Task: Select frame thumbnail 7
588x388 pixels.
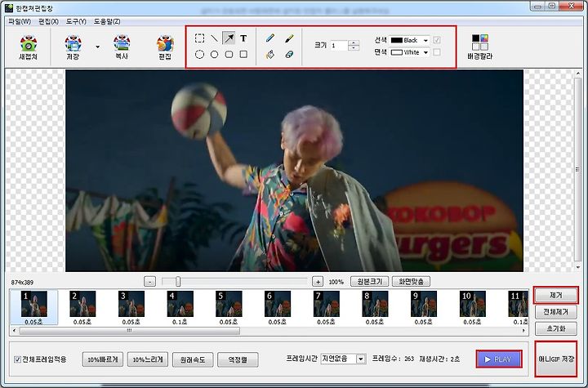Action: click(326, 307)
